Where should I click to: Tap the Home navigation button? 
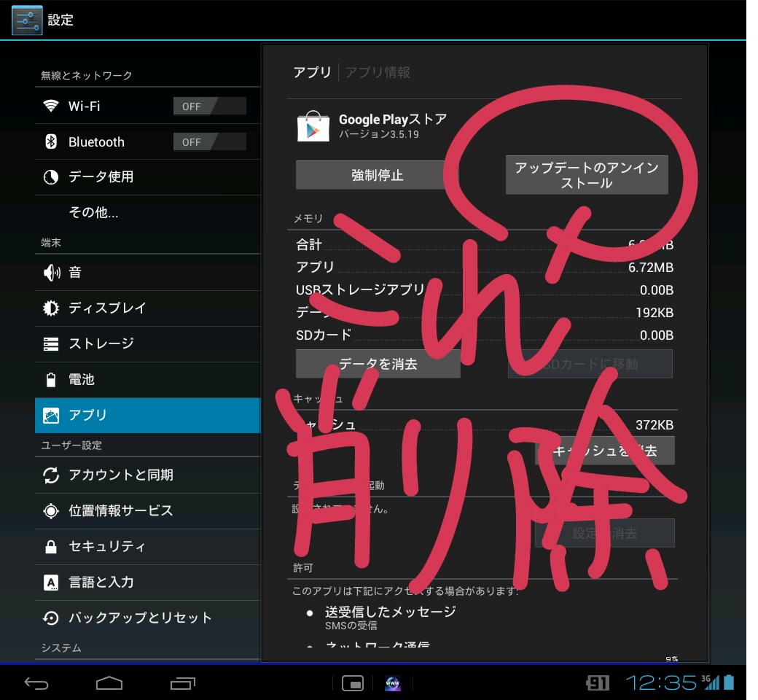[x=109, y=683]
